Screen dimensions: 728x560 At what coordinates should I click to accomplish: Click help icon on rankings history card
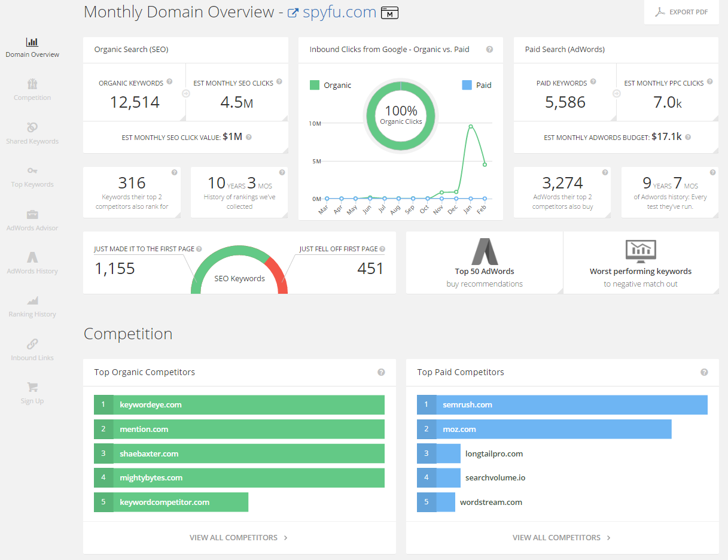pyautogui.click(x=282, y=172)
